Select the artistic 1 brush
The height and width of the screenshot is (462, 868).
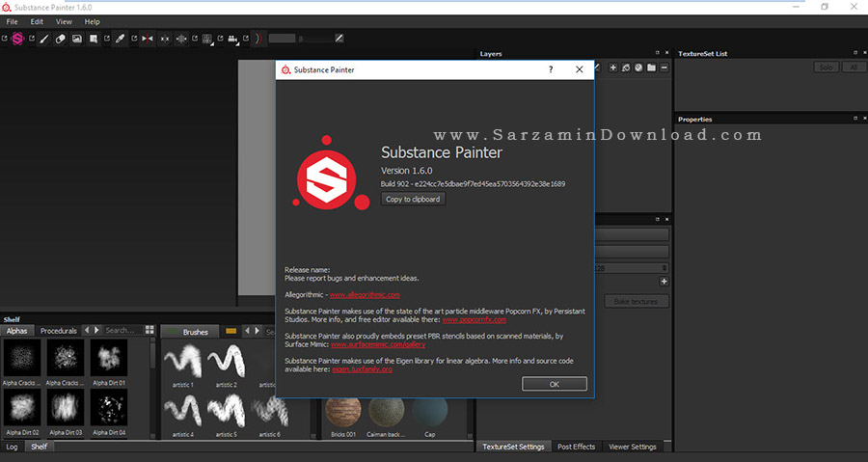point(182,364)
